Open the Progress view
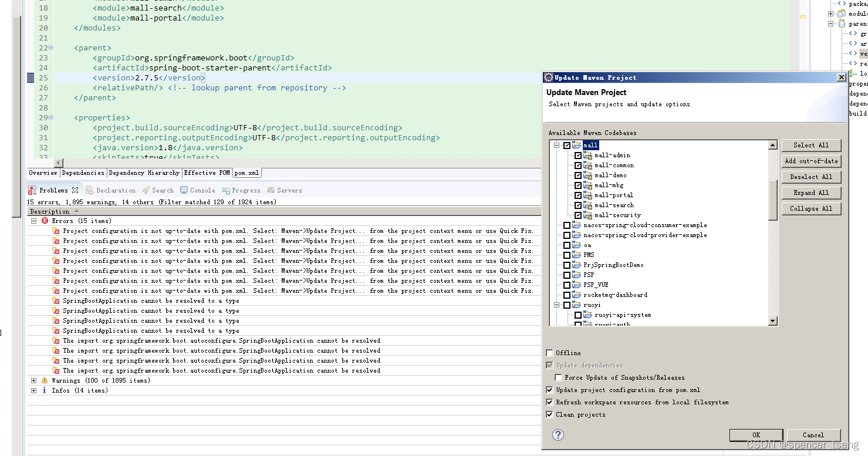 click(x=245, y=190)
